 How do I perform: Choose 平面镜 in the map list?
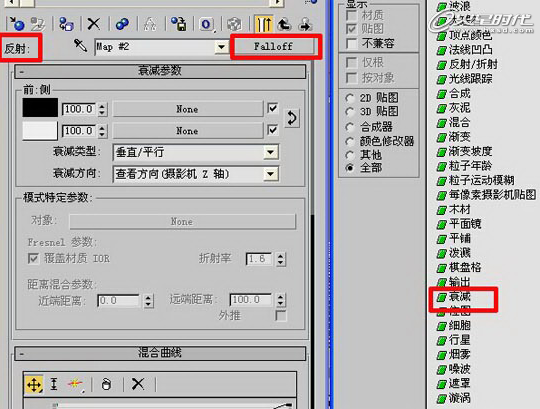click(x=465, y=224)
